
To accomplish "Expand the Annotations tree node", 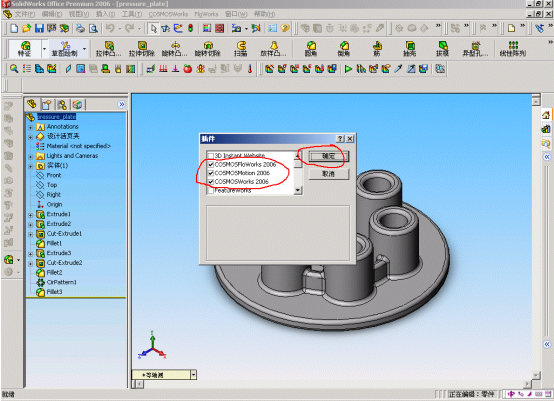I will 31,127.
